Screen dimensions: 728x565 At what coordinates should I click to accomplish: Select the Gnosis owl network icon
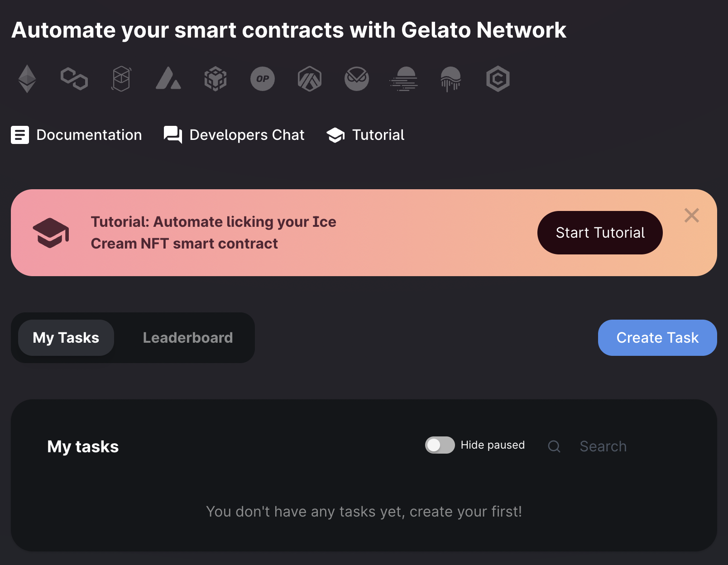click(357, 79)
